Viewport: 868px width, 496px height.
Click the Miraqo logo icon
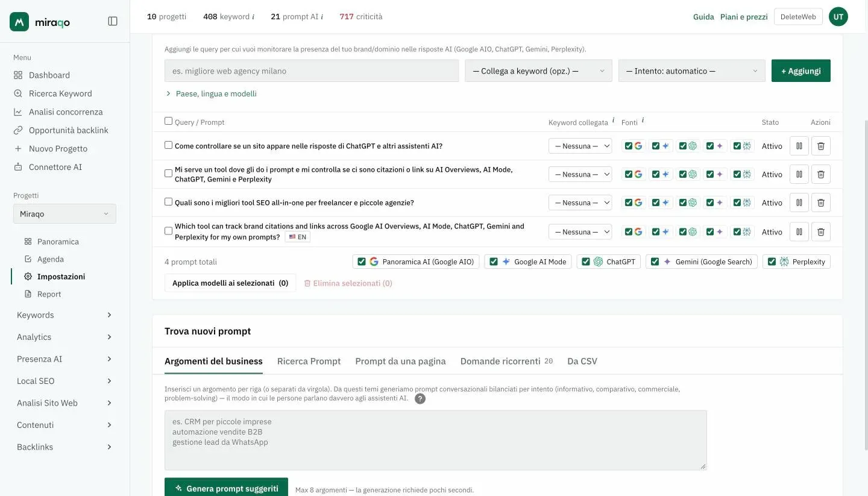click(x=19, y=22)
